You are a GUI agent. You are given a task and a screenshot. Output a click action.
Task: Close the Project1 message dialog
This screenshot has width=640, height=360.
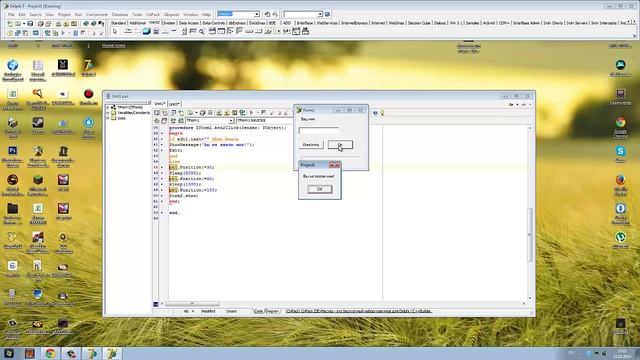coord(334,165)
